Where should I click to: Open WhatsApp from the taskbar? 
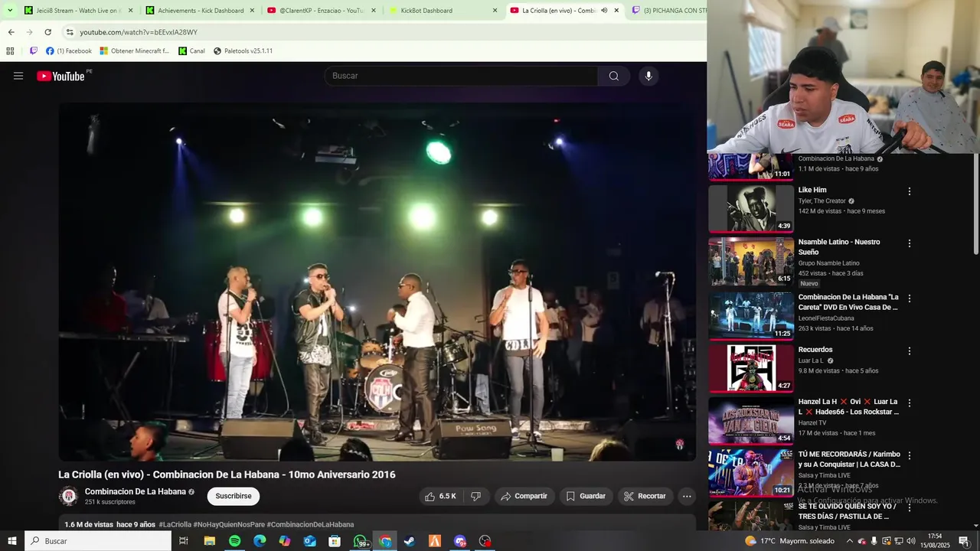tap(360, 541)
